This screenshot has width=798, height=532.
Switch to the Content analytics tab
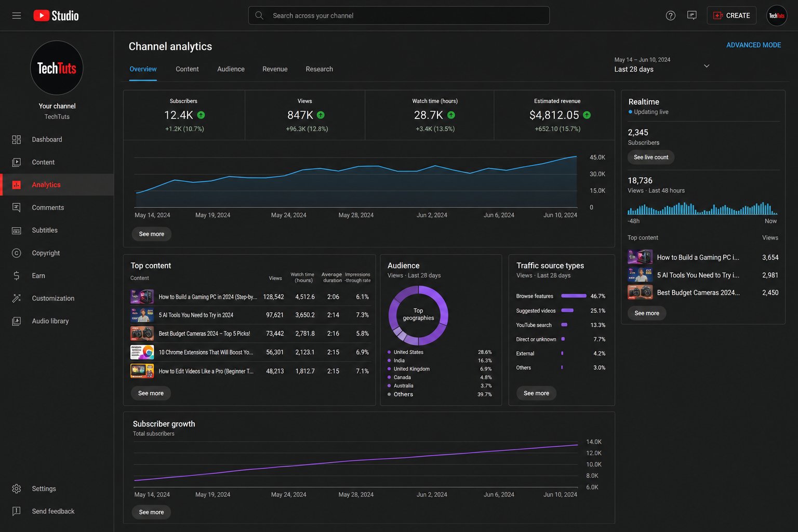tap(187, 69)
